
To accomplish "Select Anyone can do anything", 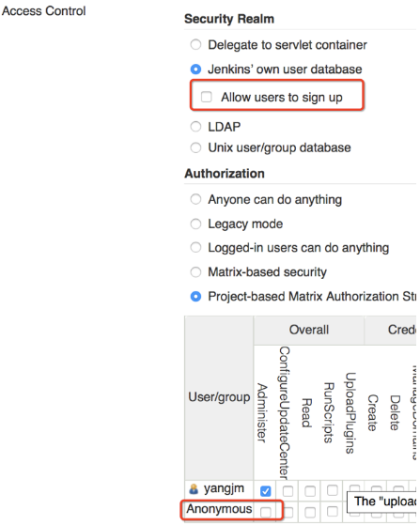I will [195, 199].
